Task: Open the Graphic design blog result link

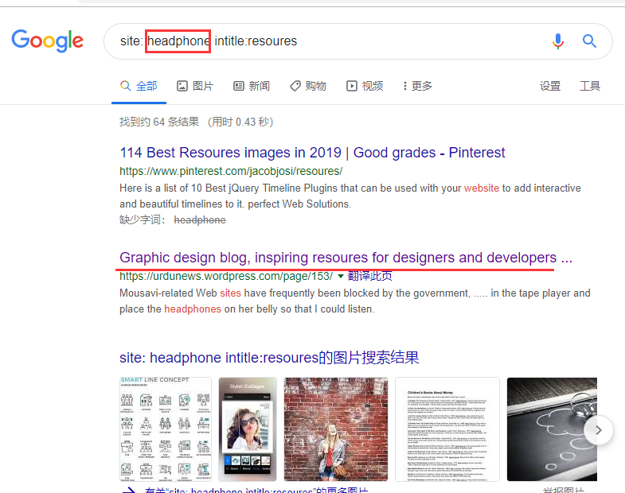Action: click(x=345, y=257)
